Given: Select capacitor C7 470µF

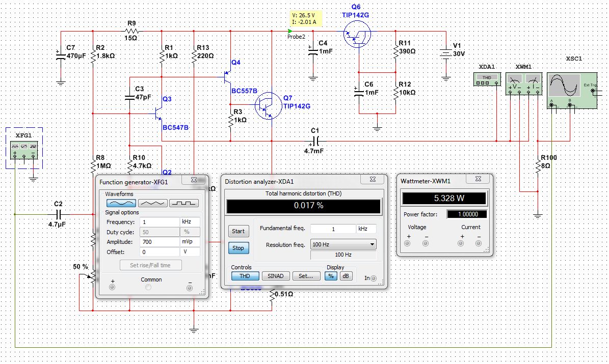Looking at the screenshot, I should click(x=61, y=56).
